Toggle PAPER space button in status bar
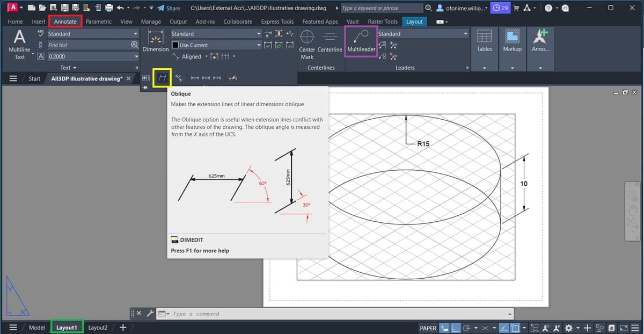Viewport: 644px width, 334px height. [428, 328]
